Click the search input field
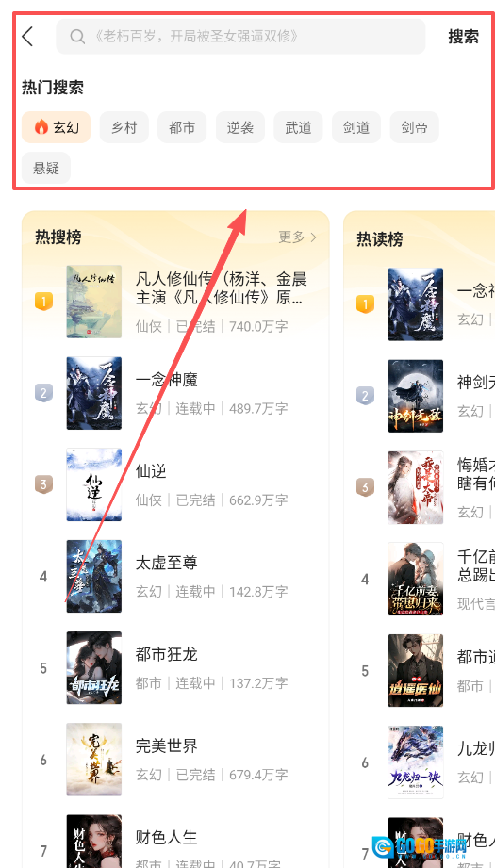Screen dimensions: 495x868 coord(240,37)
